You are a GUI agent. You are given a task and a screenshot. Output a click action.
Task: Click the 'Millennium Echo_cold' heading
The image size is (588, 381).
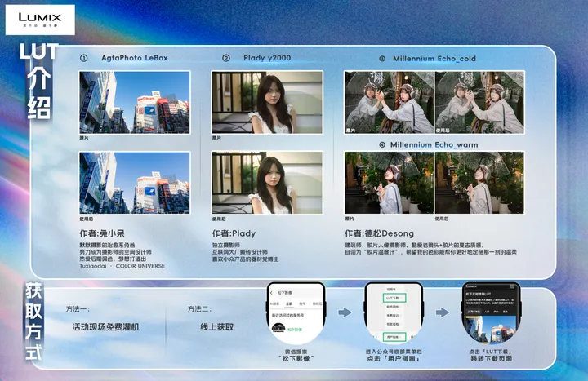click(434, 59)
